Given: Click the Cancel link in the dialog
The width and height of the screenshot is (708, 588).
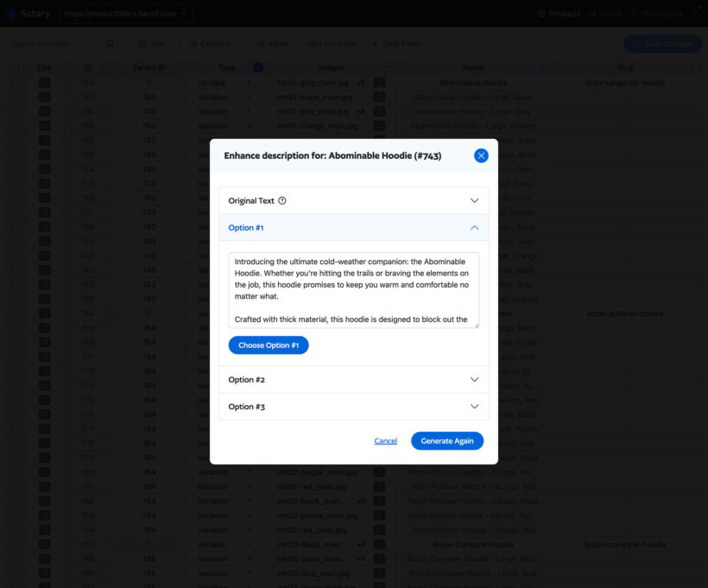Looking at the screenshot, I should [x=386, y=440].
